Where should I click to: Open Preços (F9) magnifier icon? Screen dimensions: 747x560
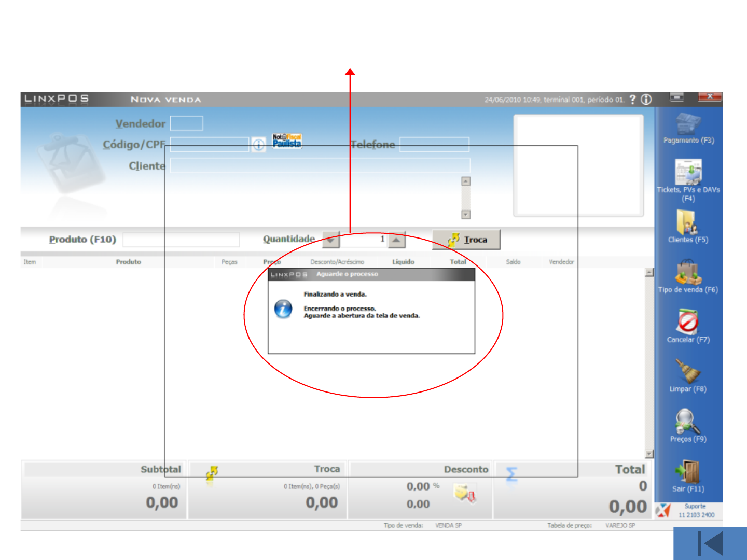click(x=688, y=421)
